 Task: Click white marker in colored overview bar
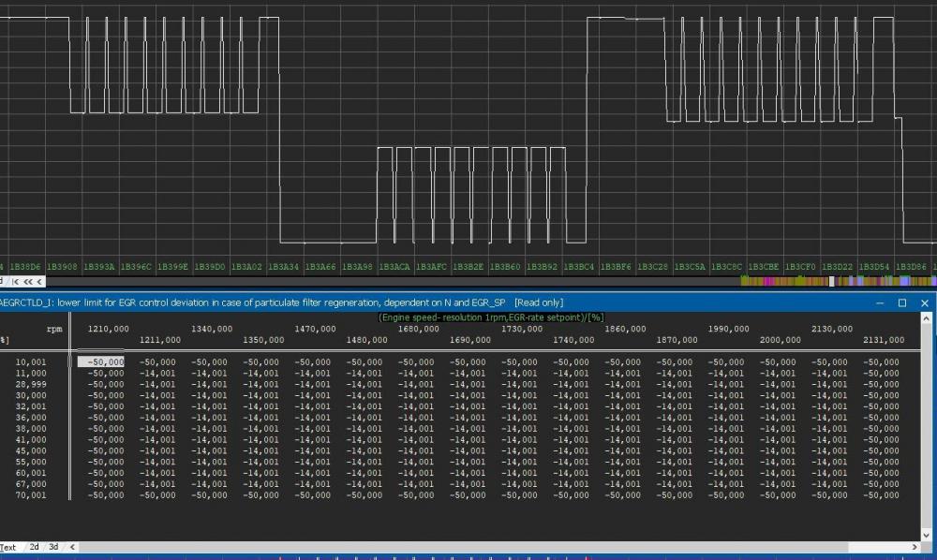[x=831, y=281]
